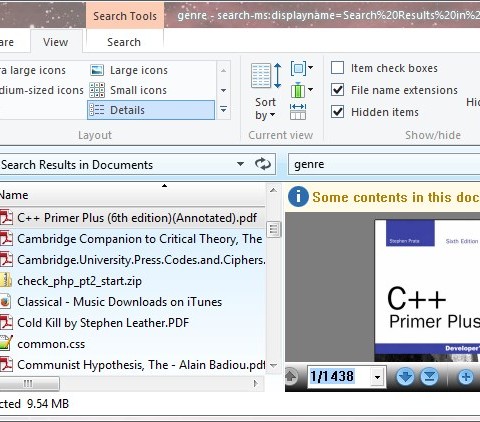The image size is (480, 422).
Task: Select the Search Tools contextual tab
Action: tap(125, 16)
